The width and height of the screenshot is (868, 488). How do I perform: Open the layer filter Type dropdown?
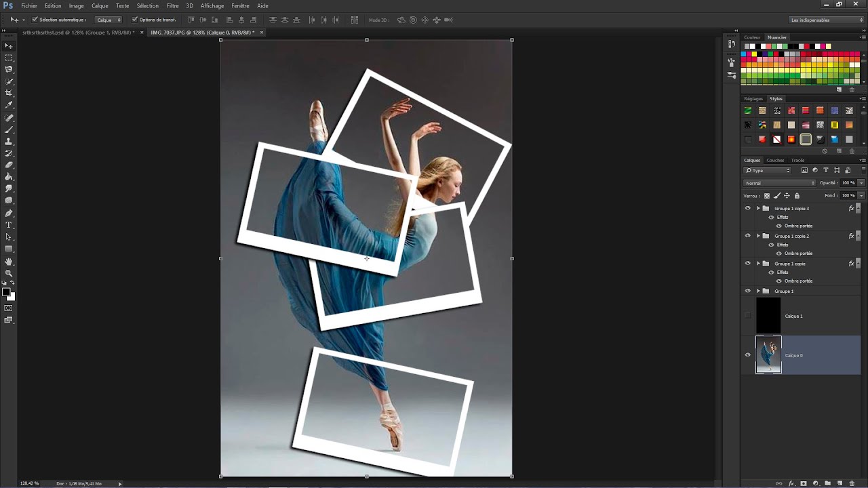[768, 170]
